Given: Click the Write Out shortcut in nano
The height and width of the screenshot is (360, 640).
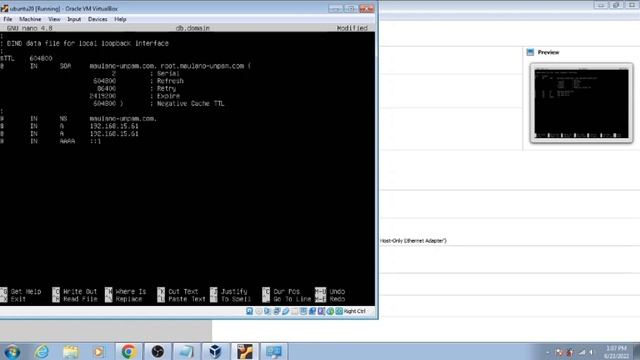Looking at the screenshot, I should click(75, 291).
